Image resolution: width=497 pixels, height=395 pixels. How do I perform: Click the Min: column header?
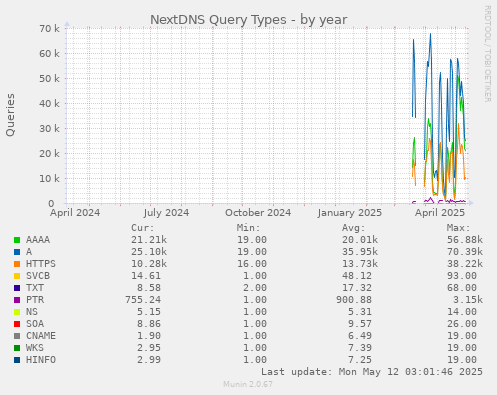248,228
